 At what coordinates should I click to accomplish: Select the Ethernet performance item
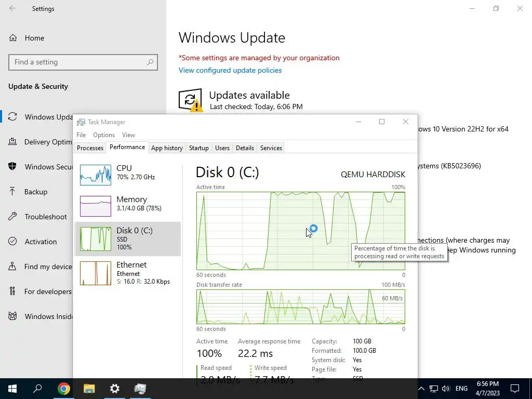click(x=128, y=273)
